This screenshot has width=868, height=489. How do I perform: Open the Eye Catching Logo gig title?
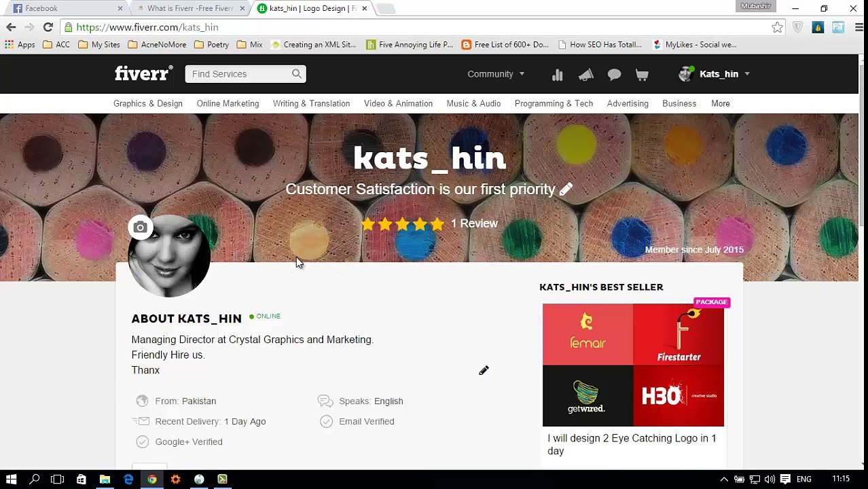point(632,444)
